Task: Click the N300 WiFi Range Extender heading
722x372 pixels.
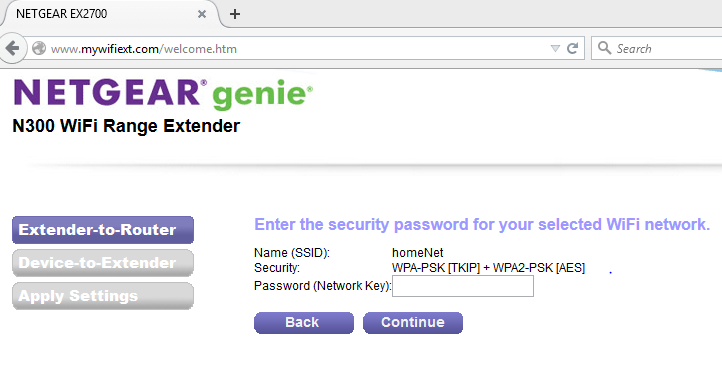Action: (126, 126)
